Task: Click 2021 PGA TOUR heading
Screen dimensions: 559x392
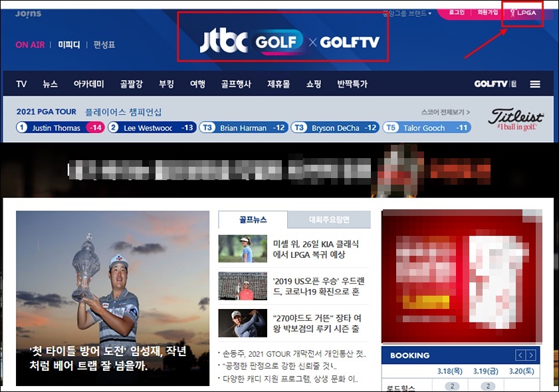Action: [47, 112]
